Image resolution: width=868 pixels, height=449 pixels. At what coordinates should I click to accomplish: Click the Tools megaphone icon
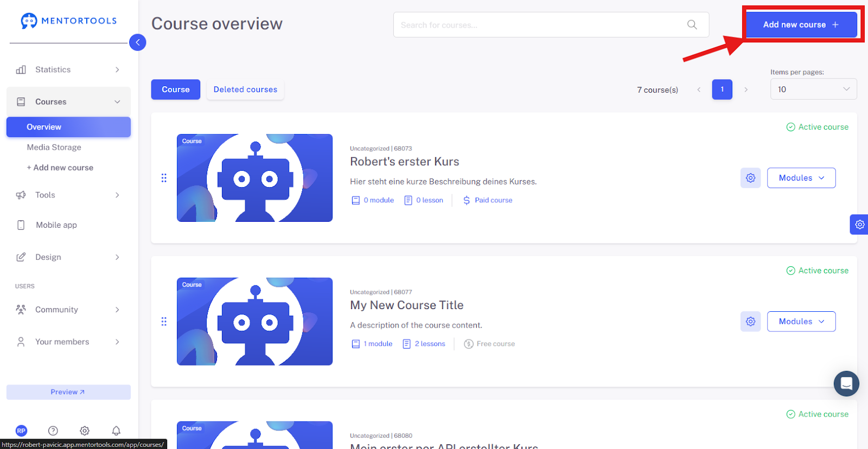21,195
